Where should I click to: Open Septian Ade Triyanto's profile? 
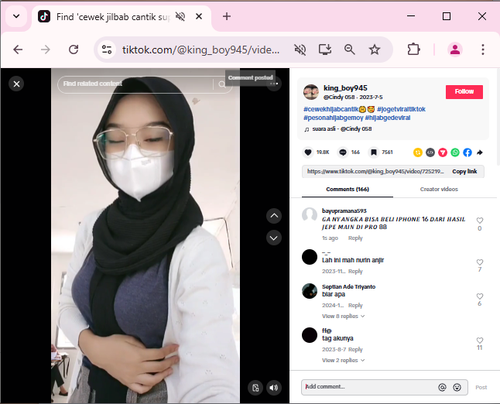349,287
